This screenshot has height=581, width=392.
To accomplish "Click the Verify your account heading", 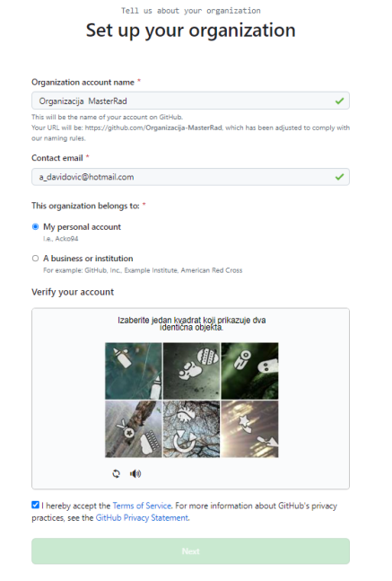I will point(73,292).
